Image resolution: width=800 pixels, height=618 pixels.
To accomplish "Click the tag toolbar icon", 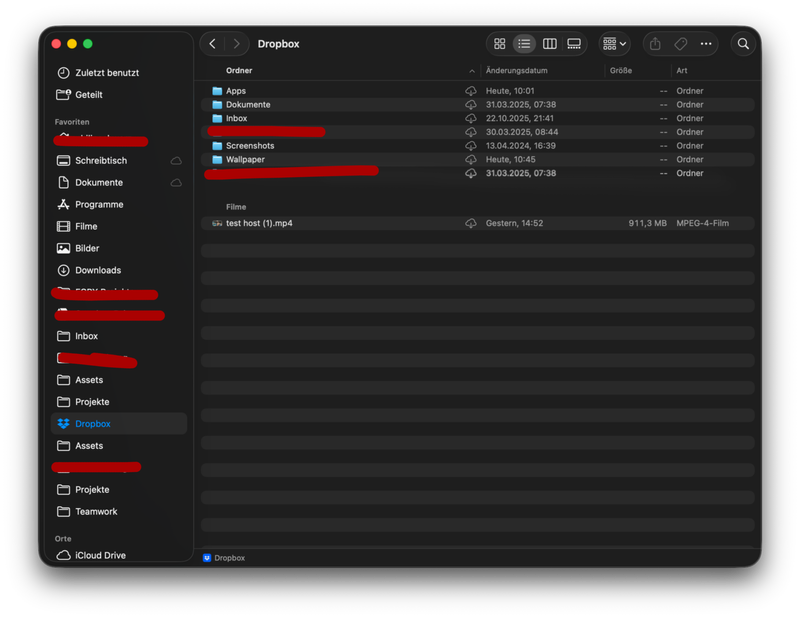I will [680, 44].
